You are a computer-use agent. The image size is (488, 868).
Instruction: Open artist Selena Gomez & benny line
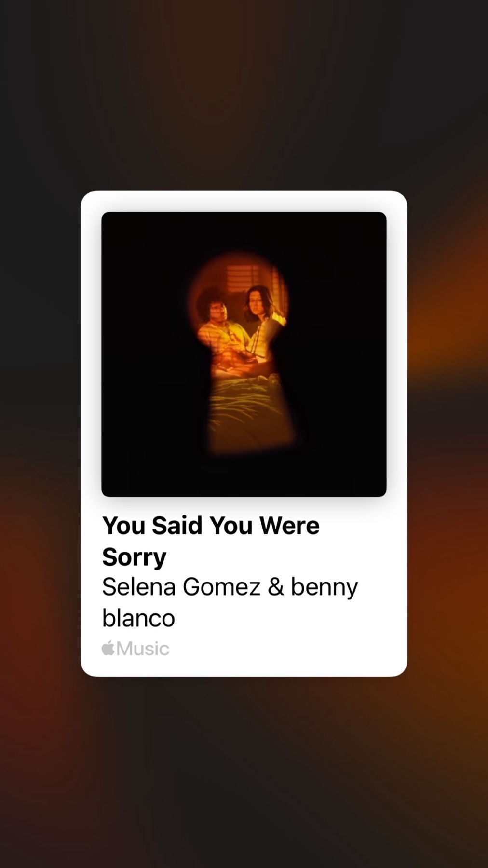click(x=230, y=587)
